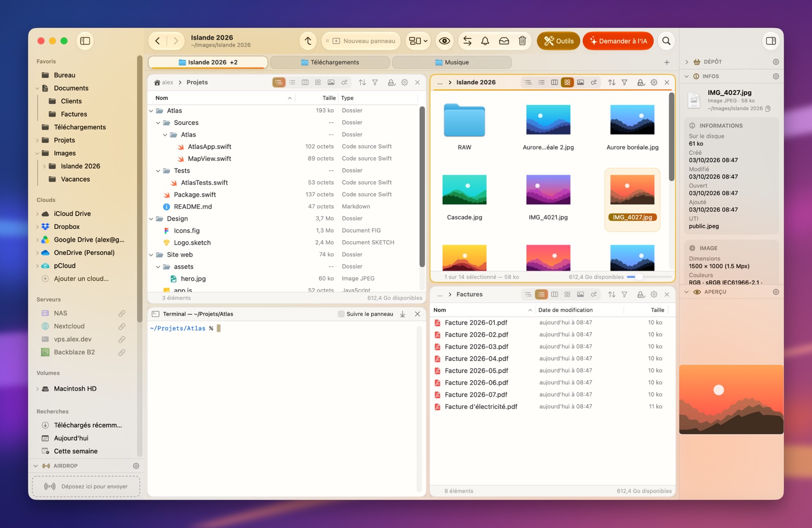Select Facture 2026-03.pdf row
The width and height of the screenshot is (812, 528).
tap(552, 347)
